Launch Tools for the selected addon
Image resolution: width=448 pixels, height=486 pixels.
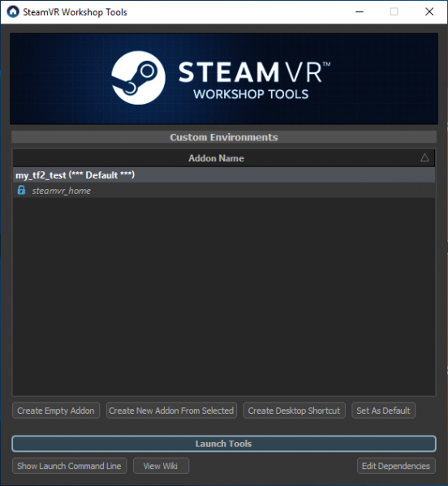[x=224, y=444]
